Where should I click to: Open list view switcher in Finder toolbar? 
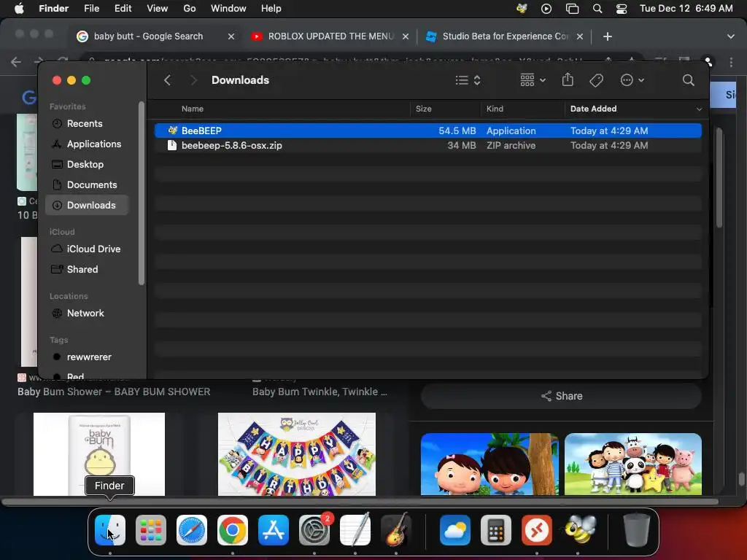pyautogui.click(x=468, y=80)
